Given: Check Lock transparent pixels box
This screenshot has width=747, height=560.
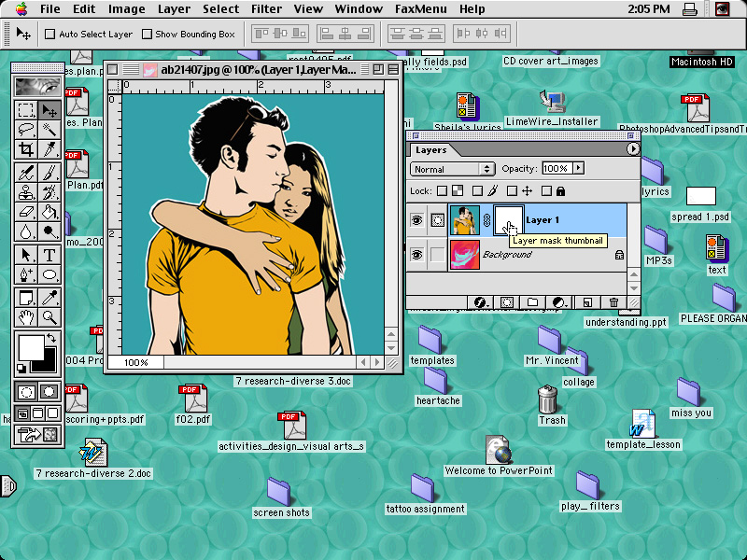Looking at the screenshot, I should coord(442,191).
